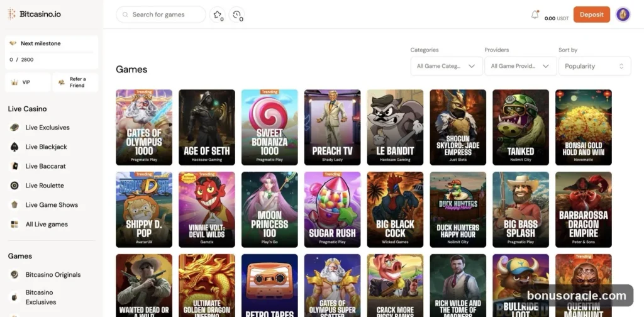Click the VIP crown icon
Screen dimensions: 644x317
(x=15, y=82)
